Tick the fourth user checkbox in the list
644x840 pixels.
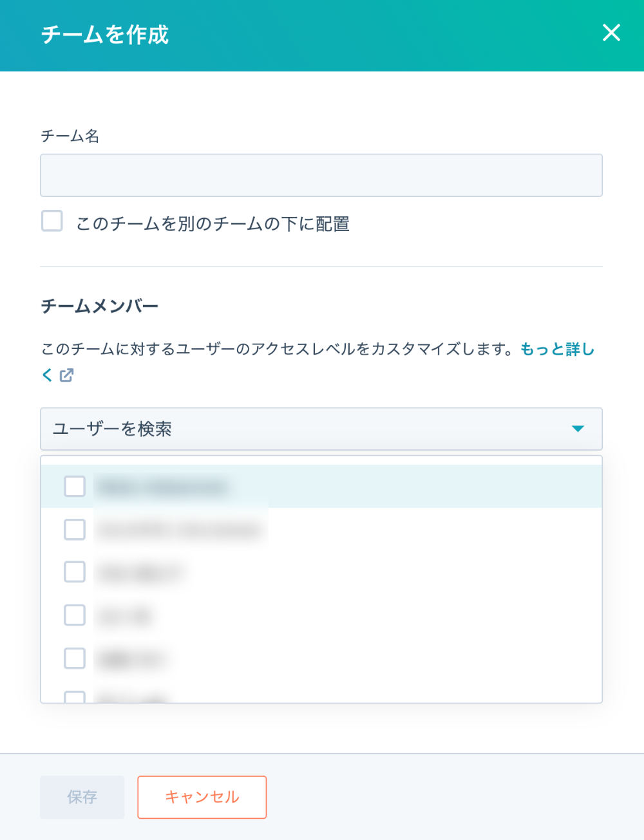tap(75, 615)
